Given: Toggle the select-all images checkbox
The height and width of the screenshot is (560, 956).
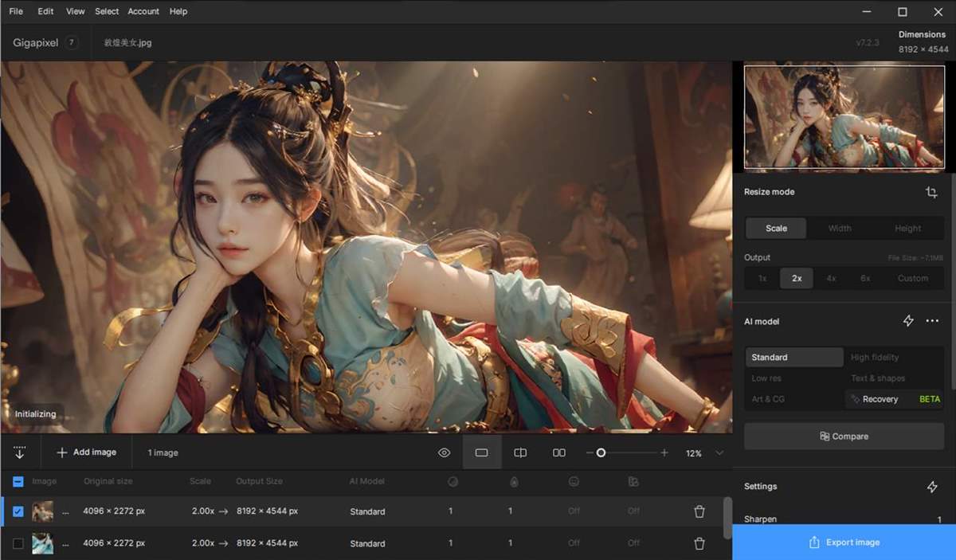Looking at the screenshot, I should tap(19, 481).
